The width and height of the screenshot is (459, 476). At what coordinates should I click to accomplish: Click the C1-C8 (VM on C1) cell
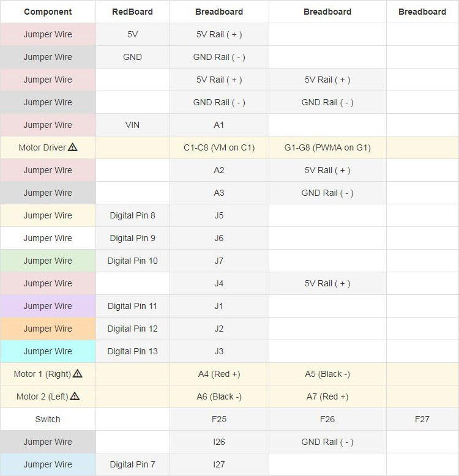219,147
